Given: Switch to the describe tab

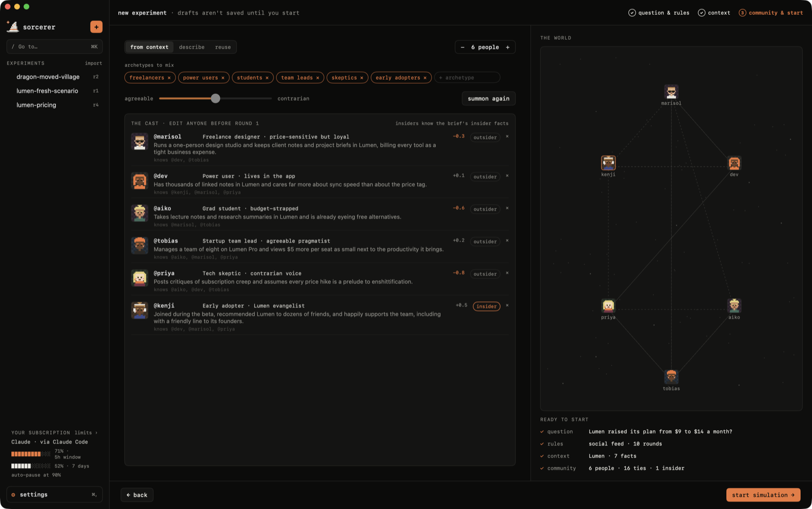Looking at the screenshot, I should (192, 47).
